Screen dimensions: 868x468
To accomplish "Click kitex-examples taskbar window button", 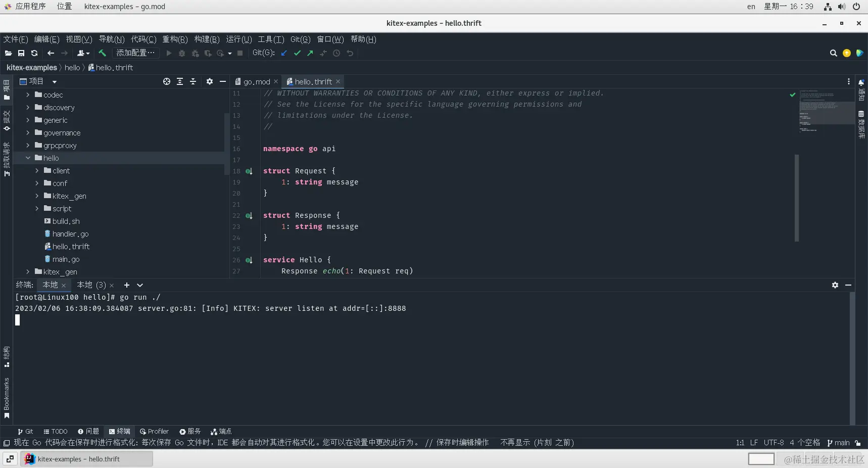I will click(x=87, y=459).
